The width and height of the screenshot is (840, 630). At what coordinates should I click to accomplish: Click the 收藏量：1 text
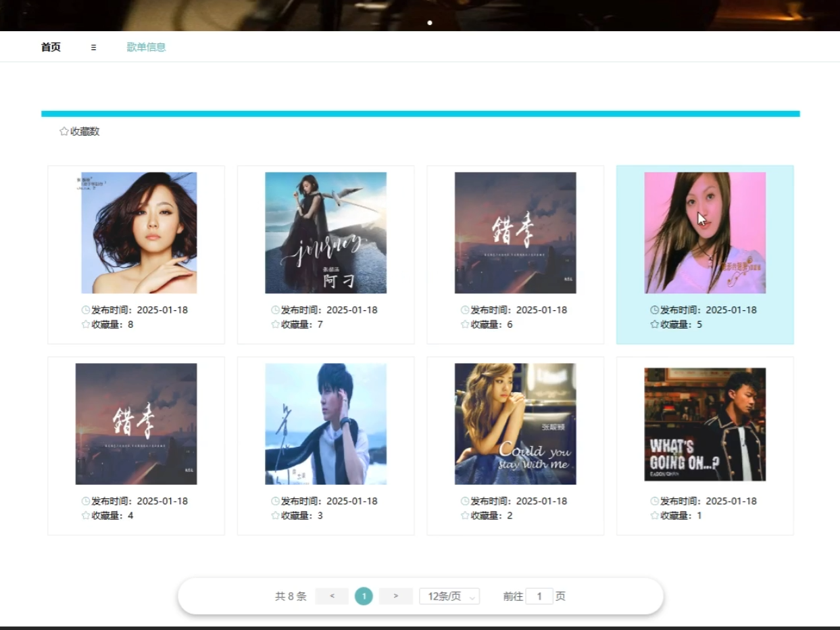click(x=681, y=516)
